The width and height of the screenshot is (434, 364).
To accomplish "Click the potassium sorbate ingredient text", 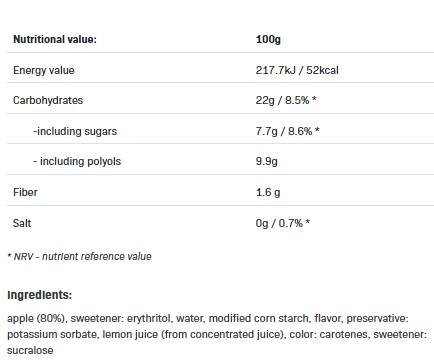I will pyautogui.click(x=52, y=334).
